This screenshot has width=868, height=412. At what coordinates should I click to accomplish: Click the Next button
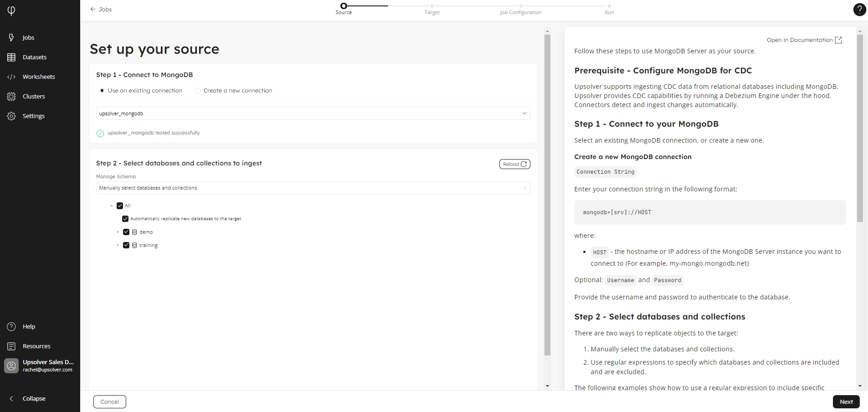[846, 402]
